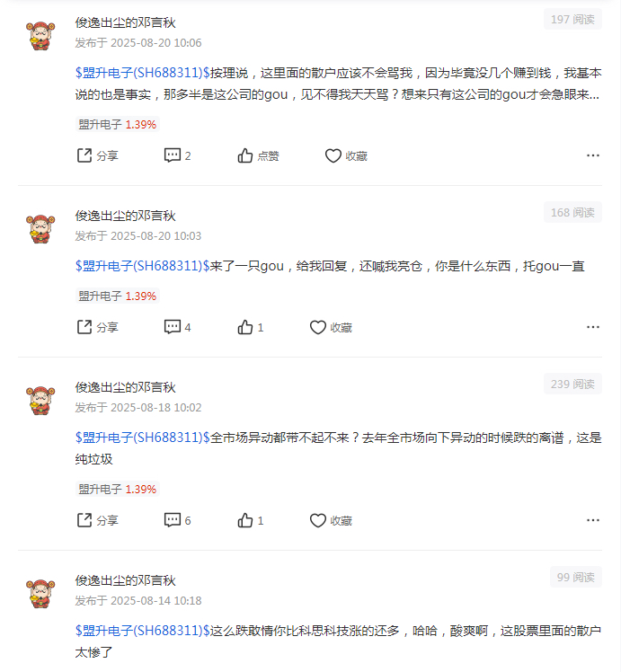Like the 08-18 post

(250, 520)
